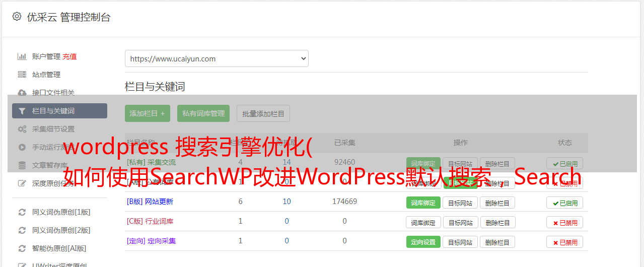Screen dimensions: 644x267
Task: Click the gears icon for 采集细节设置
Action: pos(22,129)
